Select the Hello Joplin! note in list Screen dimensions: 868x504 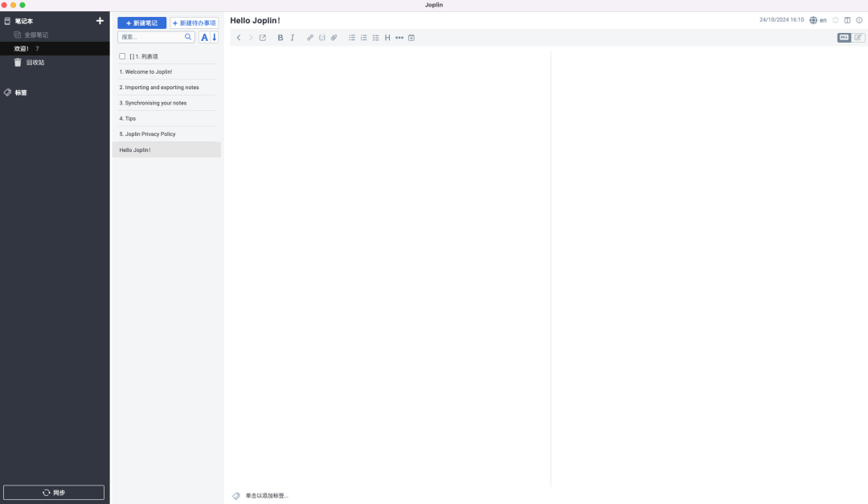click(x=166, y=150)
